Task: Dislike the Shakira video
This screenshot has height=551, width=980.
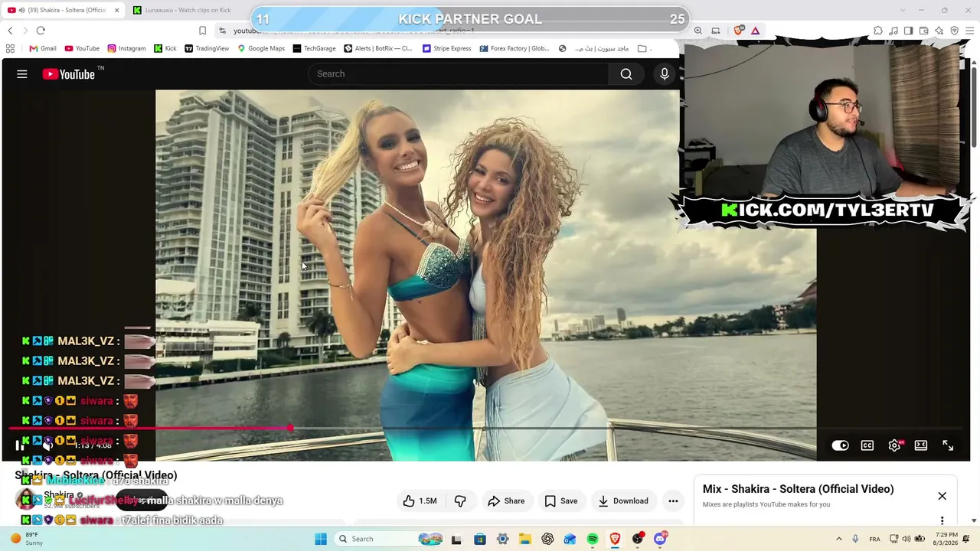Action: point(460,501)
